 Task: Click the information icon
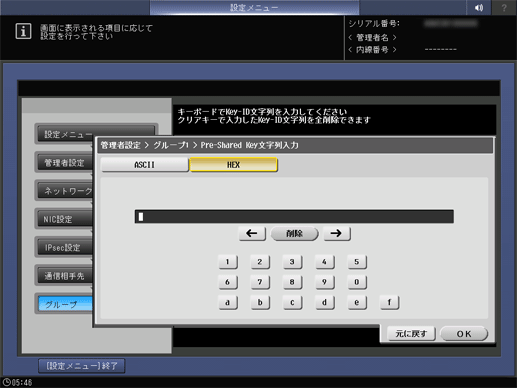pos(23,31)
